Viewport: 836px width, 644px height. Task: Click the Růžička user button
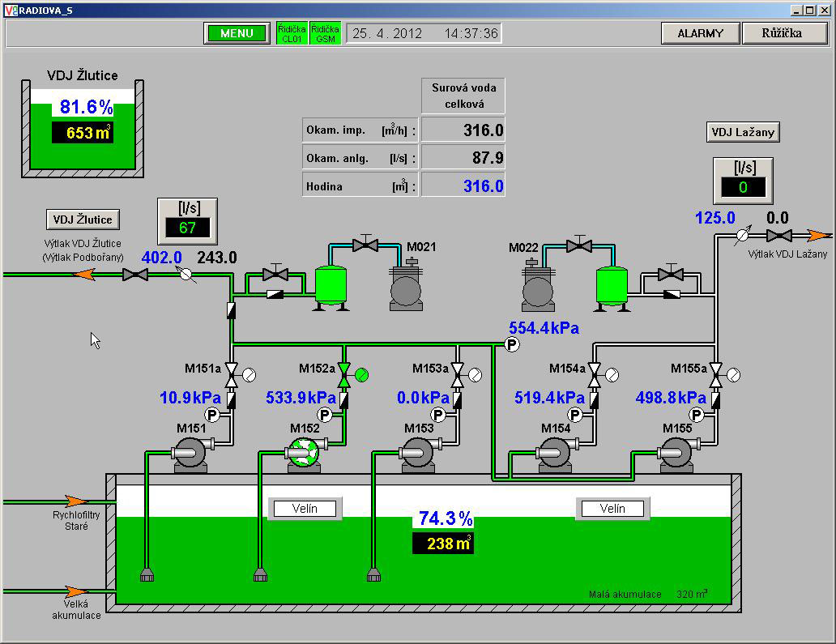pos(782,33)
